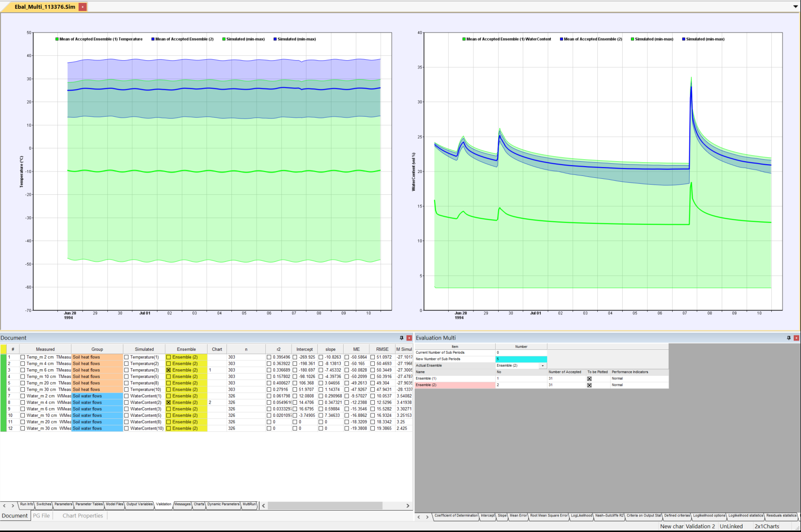Click the yellow corner cell of validation table
This screenshot has width=801, height=532.
pyautogui.click(x=3, y=349)
